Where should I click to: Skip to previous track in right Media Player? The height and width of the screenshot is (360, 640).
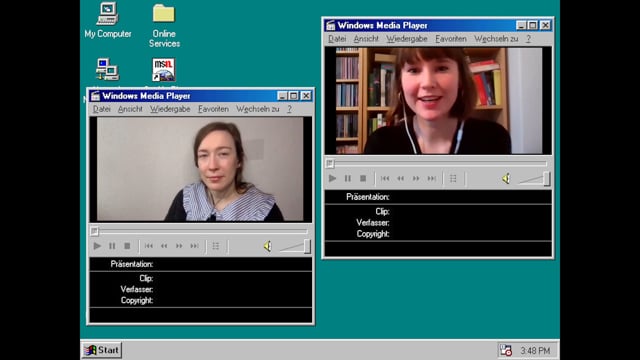(385, 178)
